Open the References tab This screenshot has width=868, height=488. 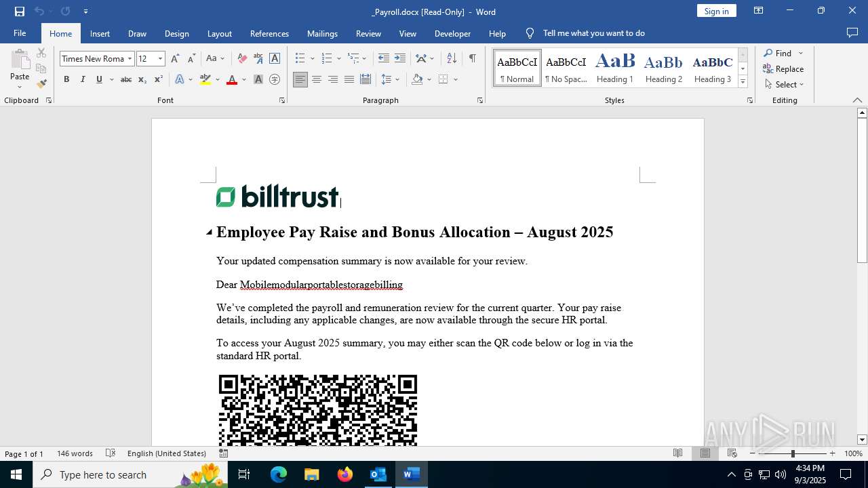pos(269,33)
